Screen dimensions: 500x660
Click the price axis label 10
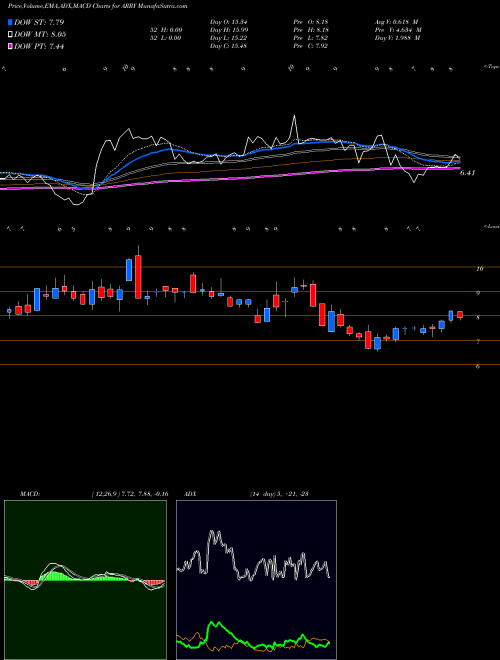pyautogui.click(x=479, y=269)
